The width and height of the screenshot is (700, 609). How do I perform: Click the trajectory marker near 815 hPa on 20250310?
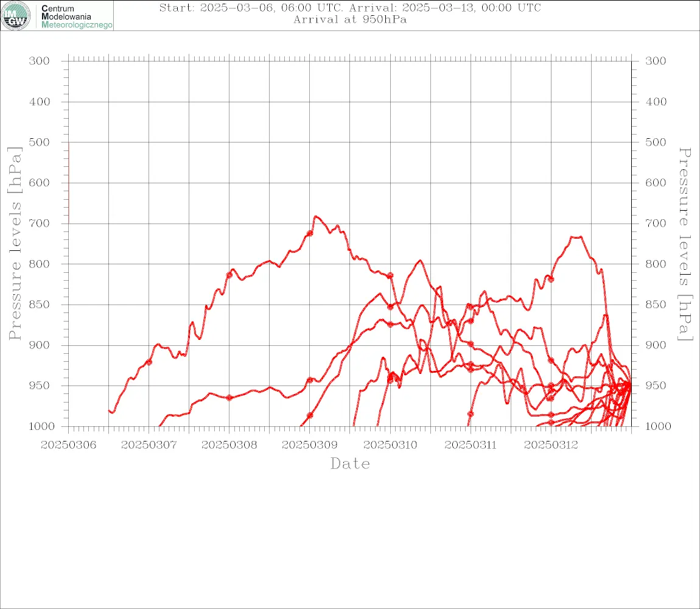coord(390,276)
